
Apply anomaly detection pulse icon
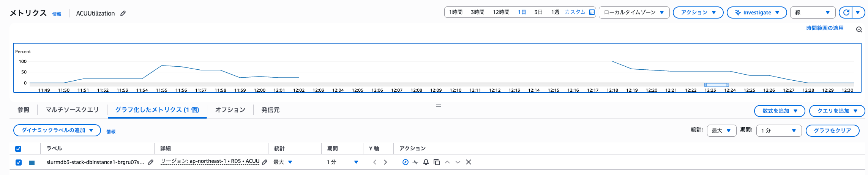pyautogui.click(x=415, y=162)
